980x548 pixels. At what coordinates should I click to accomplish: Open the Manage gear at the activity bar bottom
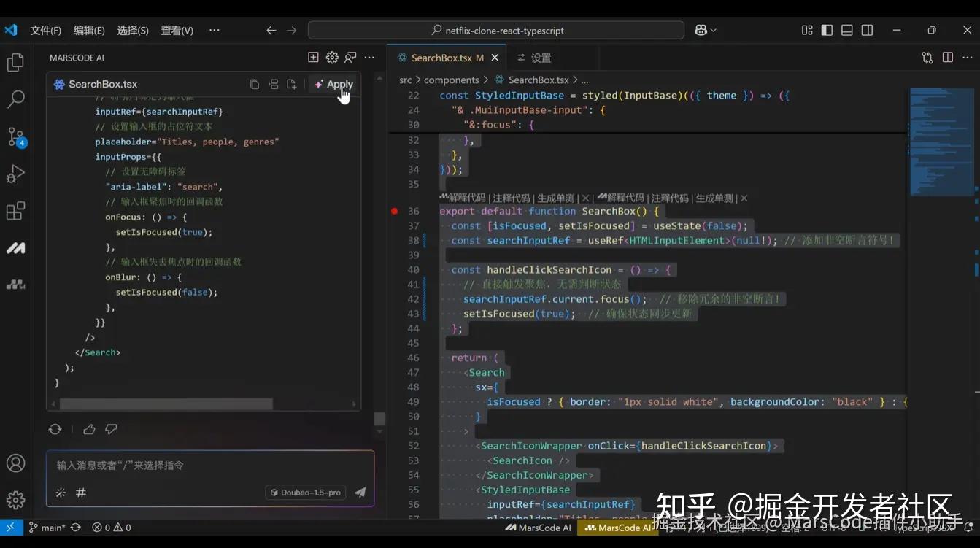(x=15, y=500)
